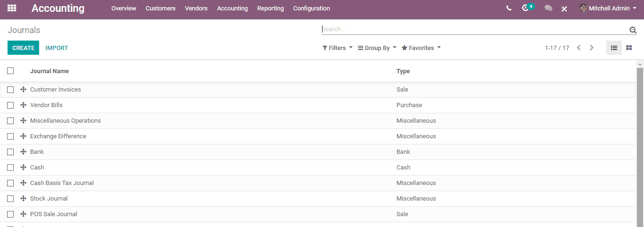Tick the Vendor Bills checkbox
The image size is (644, 227).
10,105
